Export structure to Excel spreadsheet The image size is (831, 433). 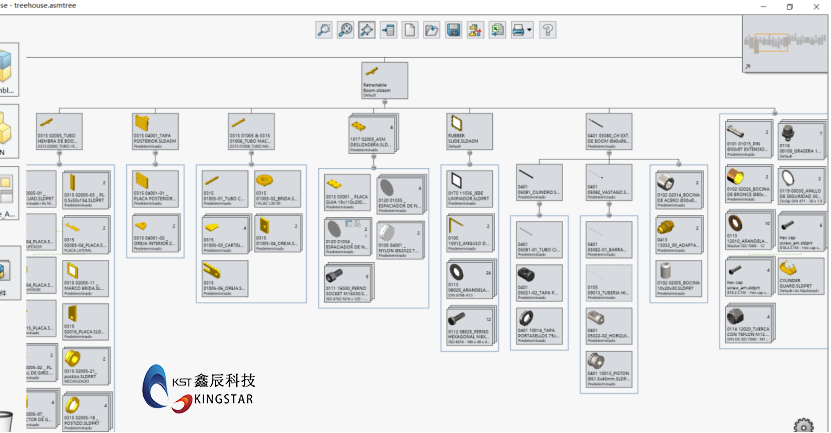497,30
